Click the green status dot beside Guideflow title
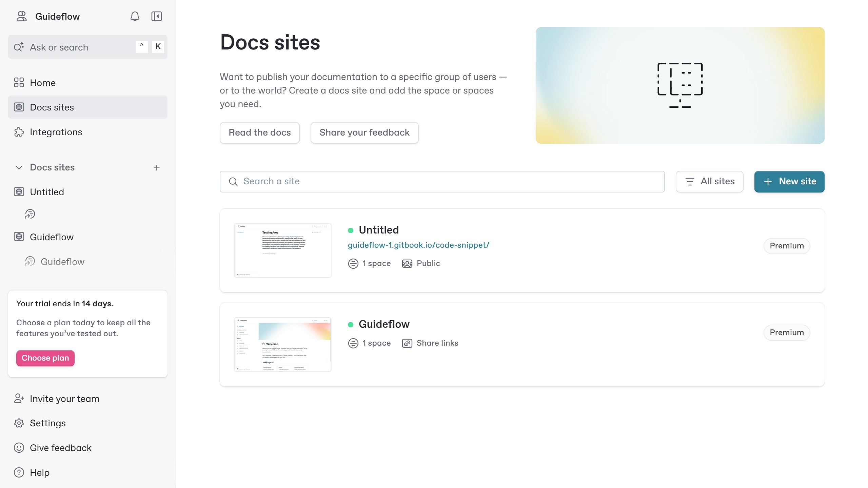This screenshot has height=488, width=868. [351, 325]
